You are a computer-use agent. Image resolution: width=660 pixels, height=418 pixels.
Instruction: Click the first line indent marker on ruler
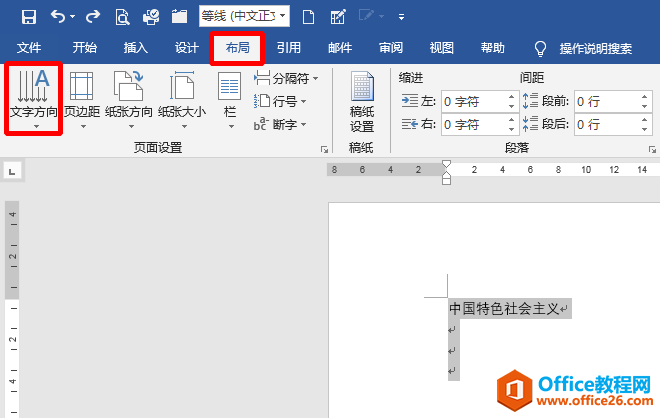point(447,164)
